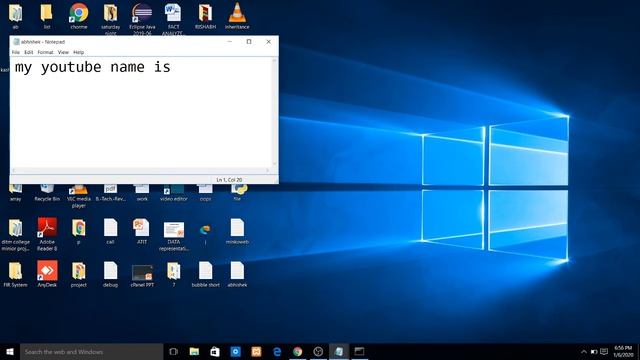640x360 pixels.
Task: Select the bubble short file icon
Action: pyautogui.click(x=205, y=274)
